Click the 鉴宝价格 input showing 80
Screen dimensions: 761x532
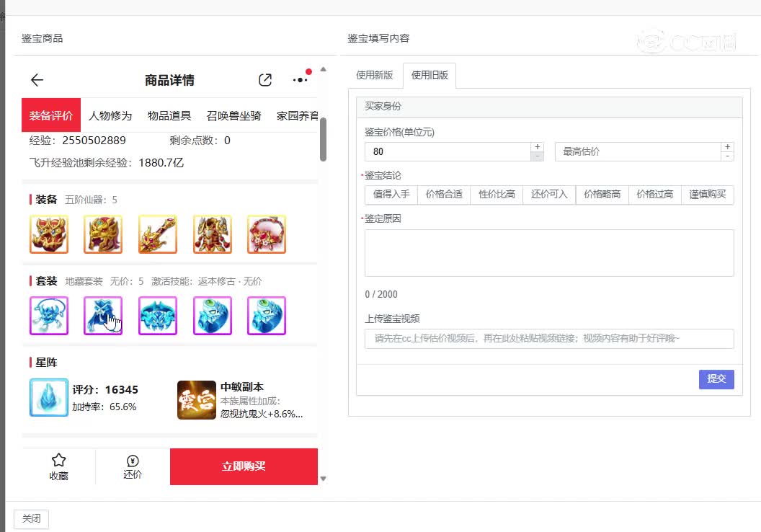pyautogui.click(x=448, y=151)
